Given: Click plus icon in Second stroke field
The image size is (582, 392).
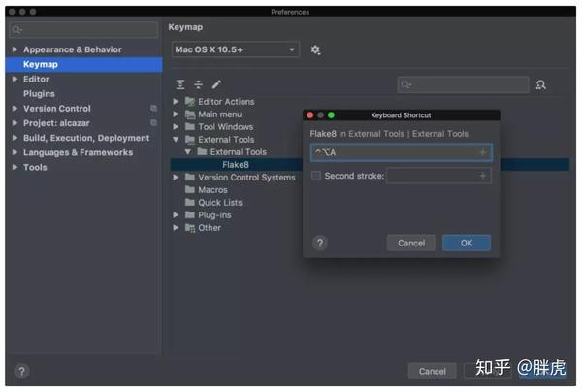Looking at the screenshot, I should point(482,176).
